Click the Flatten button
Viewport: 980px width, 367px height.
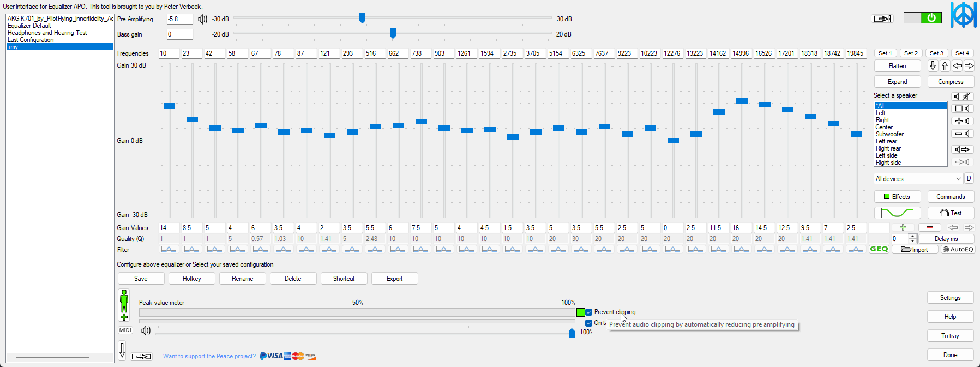897,66
